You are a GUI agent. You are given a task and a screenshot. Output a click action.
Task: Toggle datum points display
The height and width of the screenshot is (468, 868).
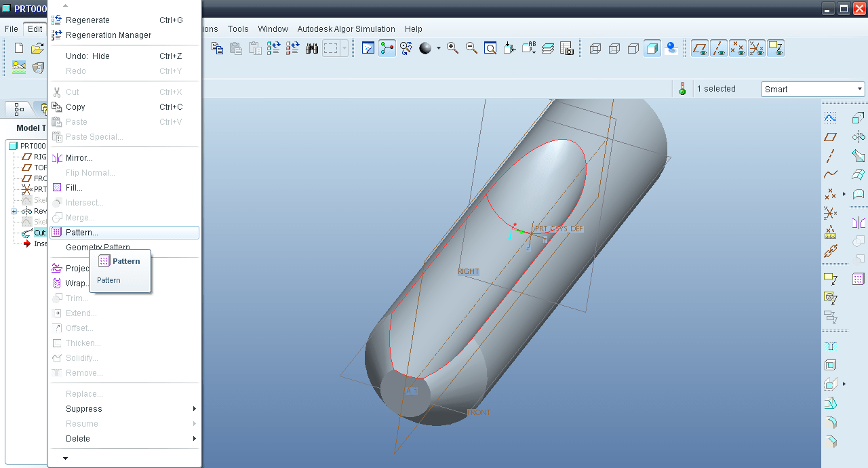point(738,48)
